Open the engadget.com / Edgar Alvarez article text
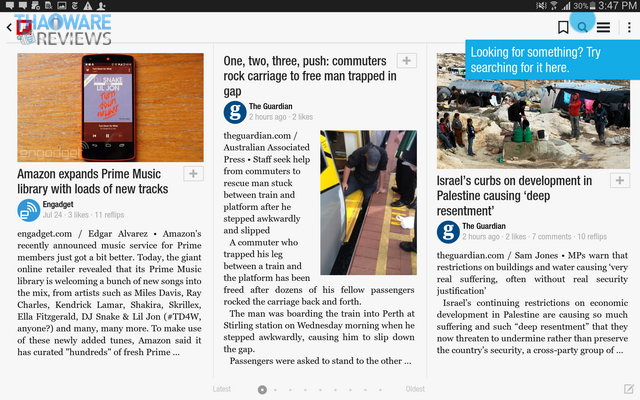 [109, 293]
